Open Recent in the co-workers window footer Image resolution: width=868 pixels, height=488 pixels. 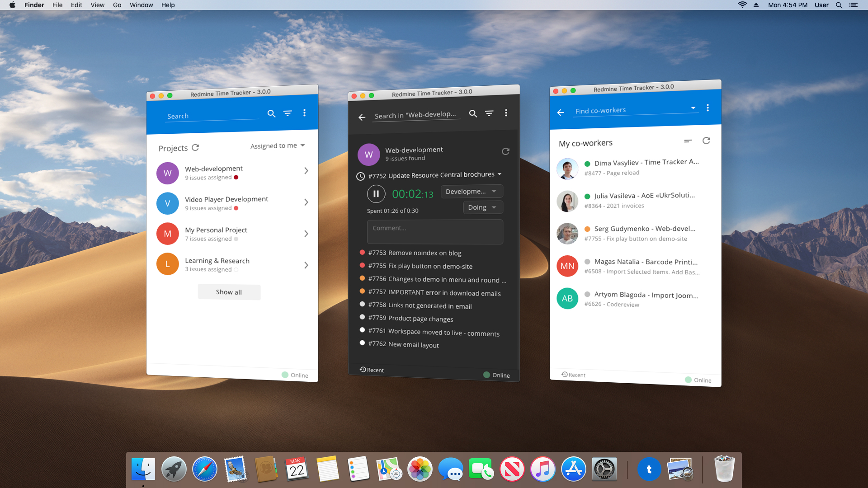[573, 375]
